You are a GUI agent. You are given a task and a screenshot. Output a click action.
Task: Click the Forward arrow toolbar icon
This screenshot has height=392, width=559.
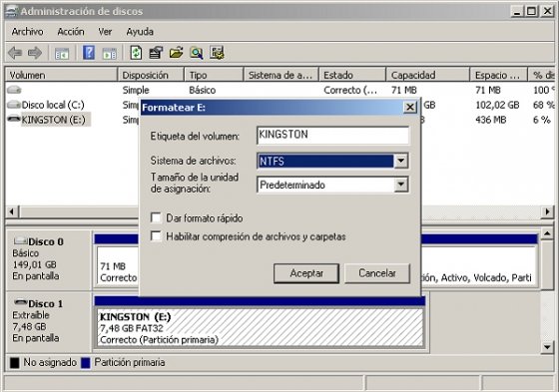pyautogui.click(x=35, y=53)
